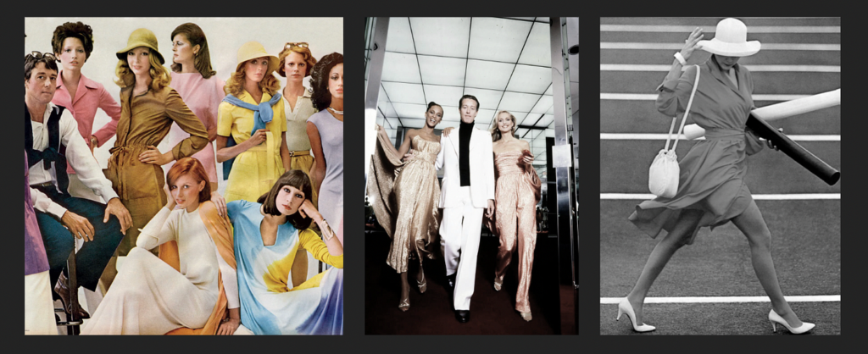The image size is (868, 354).
Task: Click the white handbag in right photo
Action: point(664,174)
